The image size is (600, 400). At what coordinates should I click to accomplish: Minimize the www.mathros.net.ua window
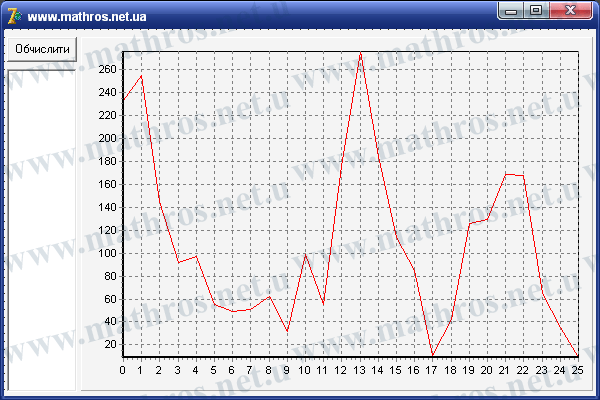point(511,11)
